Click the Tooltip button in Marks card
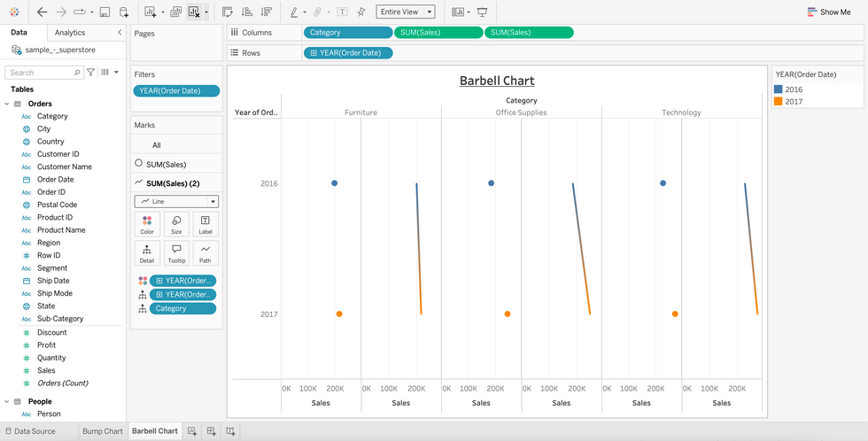This screenshot has height=441, width=868. point(176,253)
